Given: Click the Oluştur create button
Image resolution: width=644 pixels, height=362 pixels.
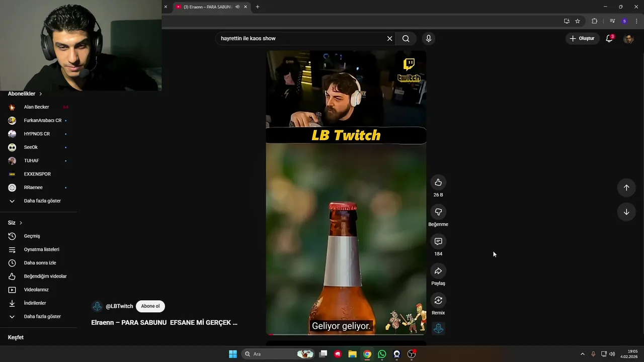Looking at the screenshot, I should click(x=582, y=38).
